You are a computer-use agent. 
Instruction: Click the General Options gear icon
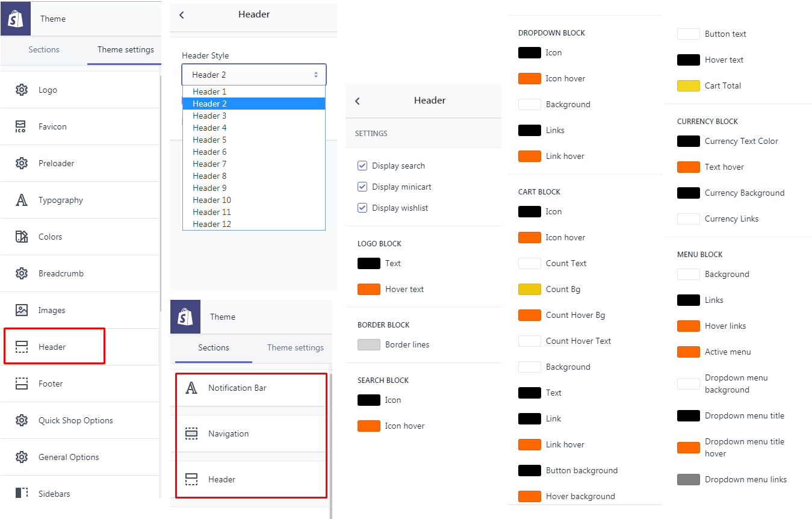pyautogui.click(x=22, y=457)
